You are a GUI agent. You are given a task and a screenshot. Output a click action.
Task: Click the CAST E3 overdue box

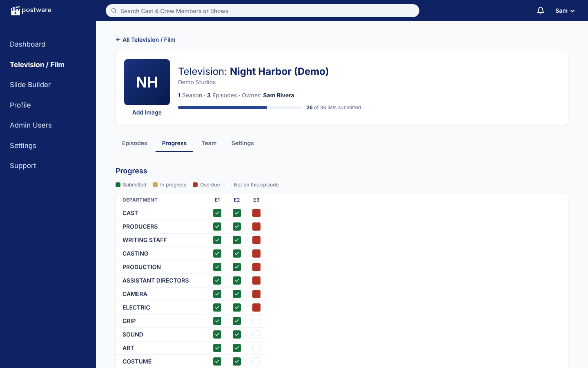click(256, 213)
